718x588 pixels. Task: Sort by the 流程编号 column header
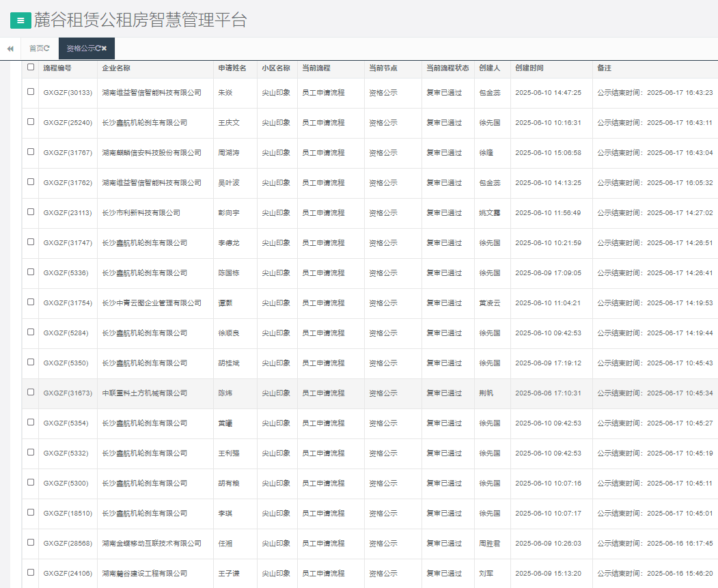(x=57, y=68)
